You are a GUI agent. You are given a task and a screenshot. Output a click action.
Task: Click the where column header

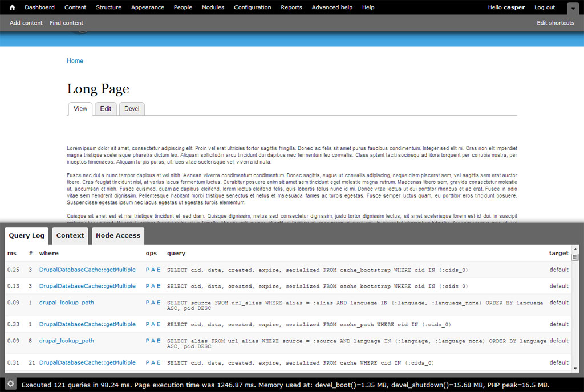[49, 253]
